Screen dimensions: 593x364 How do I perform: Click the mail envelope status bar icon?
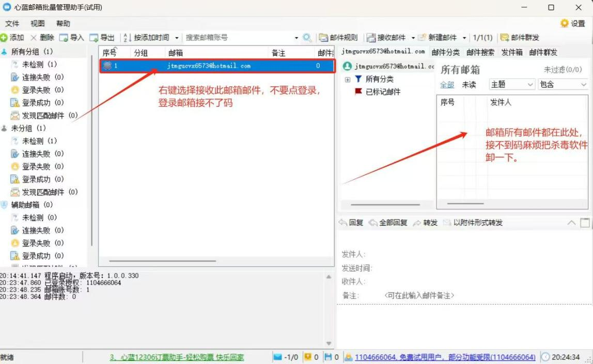(277, 357)
